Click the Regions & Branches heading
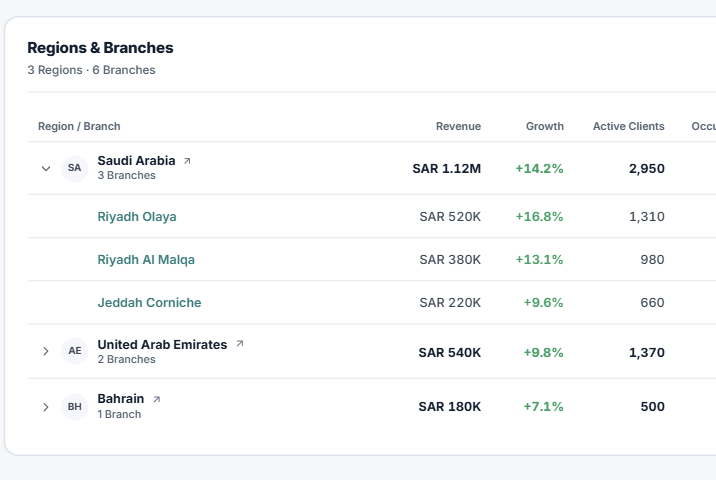Screen dimensions: 716x480 tap(100, 47)
